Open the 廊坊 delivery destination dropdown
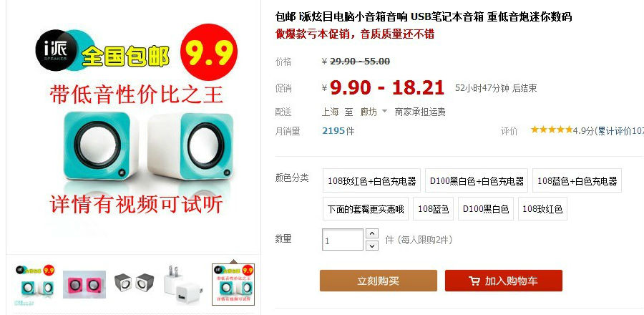 [374, 112]
